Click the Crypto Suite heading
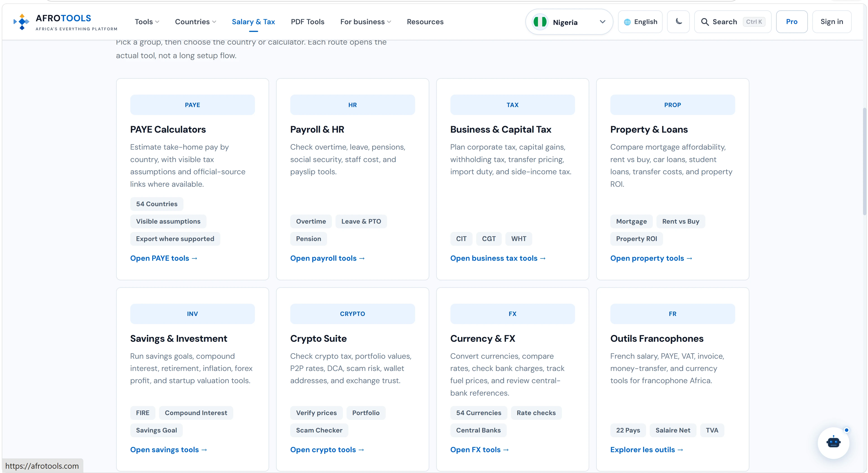The image size is (868, 473). coord(319,339)
